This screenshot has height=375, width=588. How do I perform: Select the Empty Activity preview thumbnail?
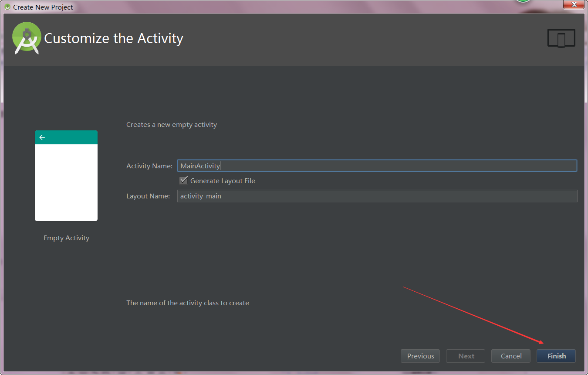coord(66,176)
